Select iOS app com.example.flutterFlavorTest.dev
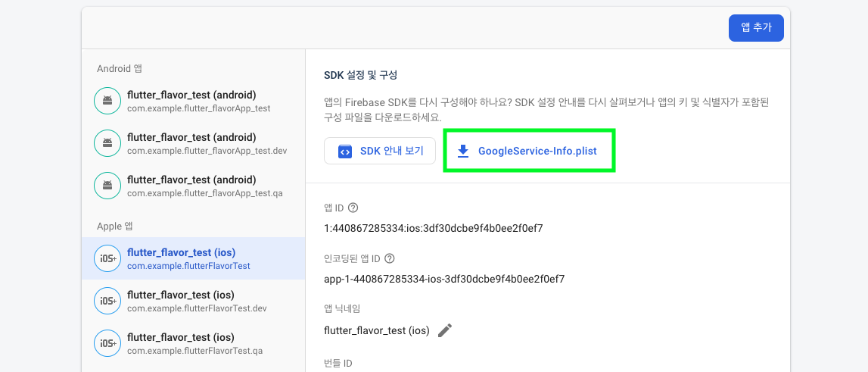This screenshot has height=372, width=868. pyautogui.click(x=193, y=301)
